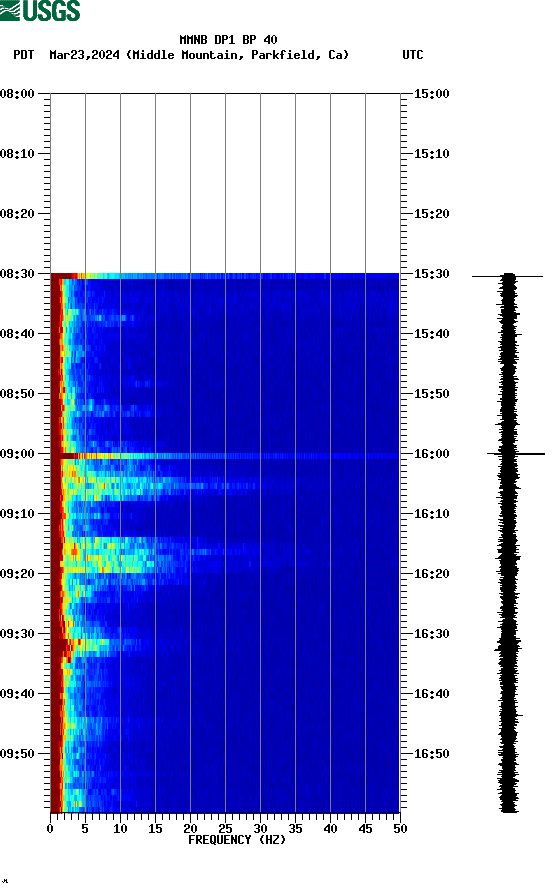
Task: Click the 15:40 UTC time label
Action: [x=431, y=334]
